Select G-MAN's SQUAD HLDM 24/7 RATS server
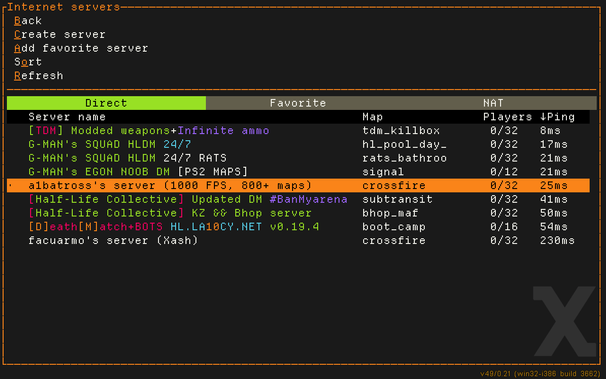Viewport: 606px width, 379px height. point(298,158)
